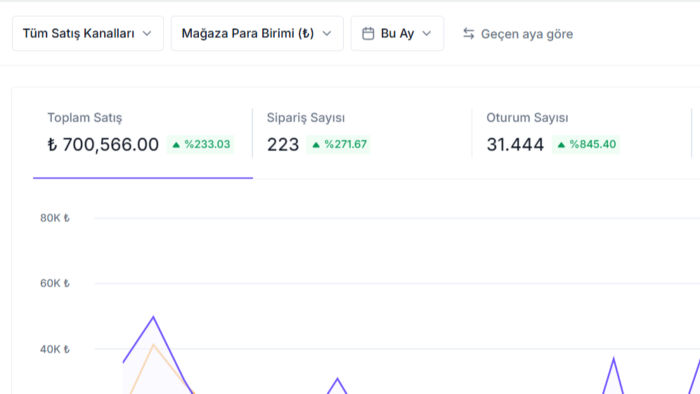Click the 80K ₺ axis label

55,218
